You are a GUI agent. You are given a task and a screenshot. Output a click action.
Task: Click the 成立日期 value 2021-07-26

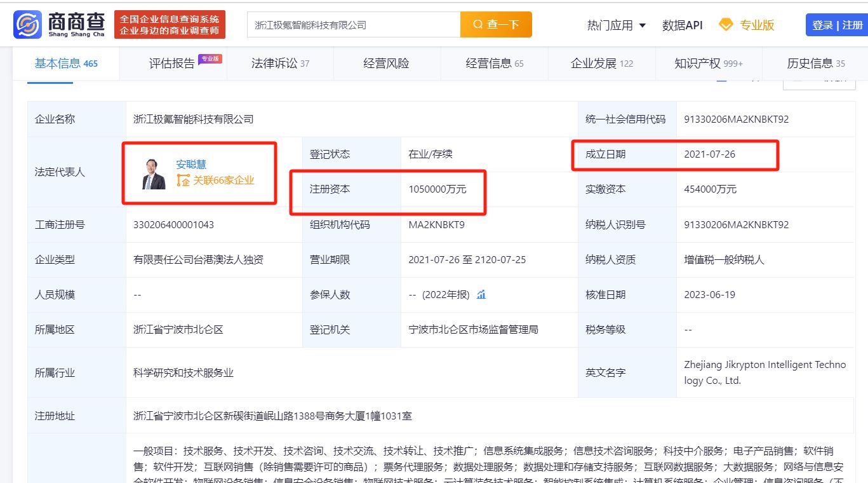click(710, 154)
